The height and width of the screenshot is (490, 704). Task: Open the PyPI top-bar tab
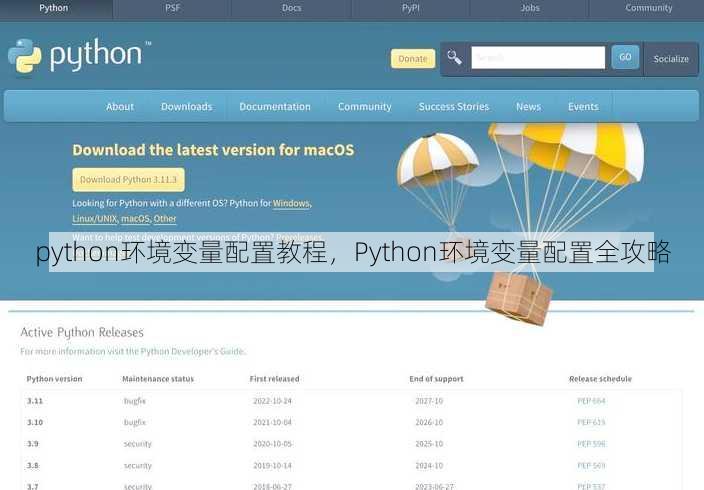tap(411, 8)
